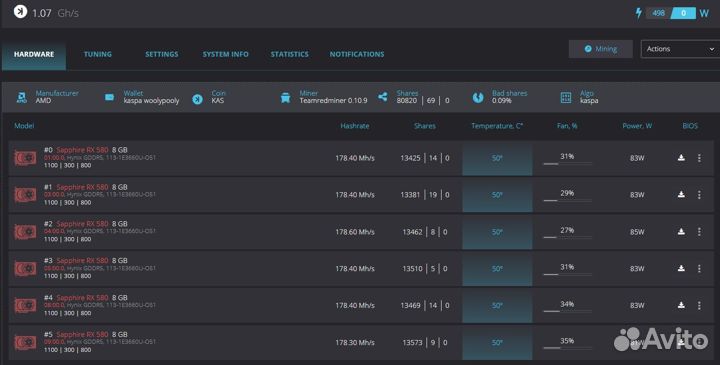The width and height of the screenshot is (720, 365).
Task: Open the three-dot menu for GPU #4
Action: (699, 305)
